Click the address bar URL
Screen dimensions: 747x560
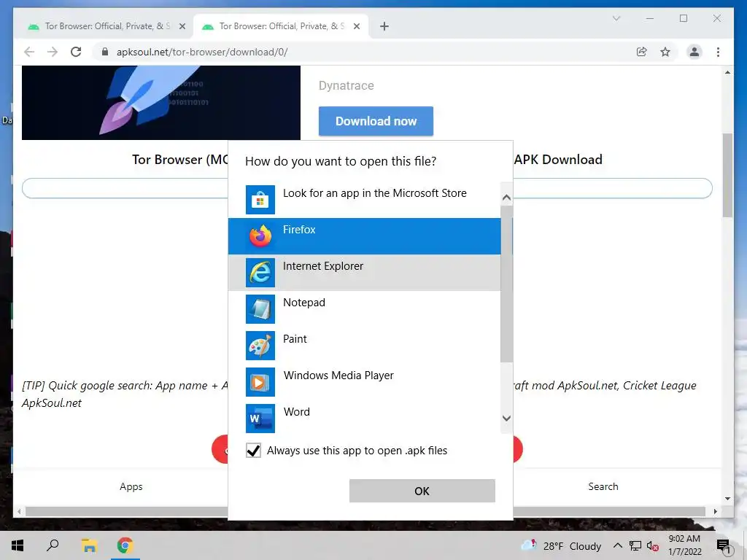click(x=202, y=52)
